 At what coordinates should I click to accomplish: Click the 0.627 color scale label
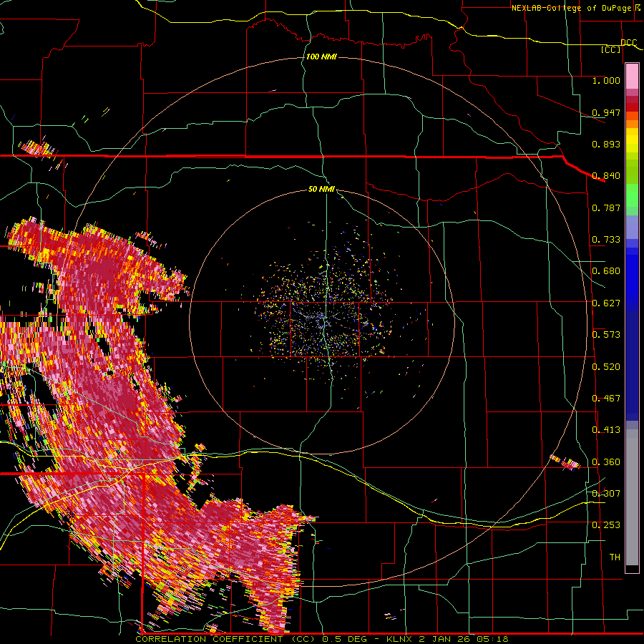click(x=606, y=303)
